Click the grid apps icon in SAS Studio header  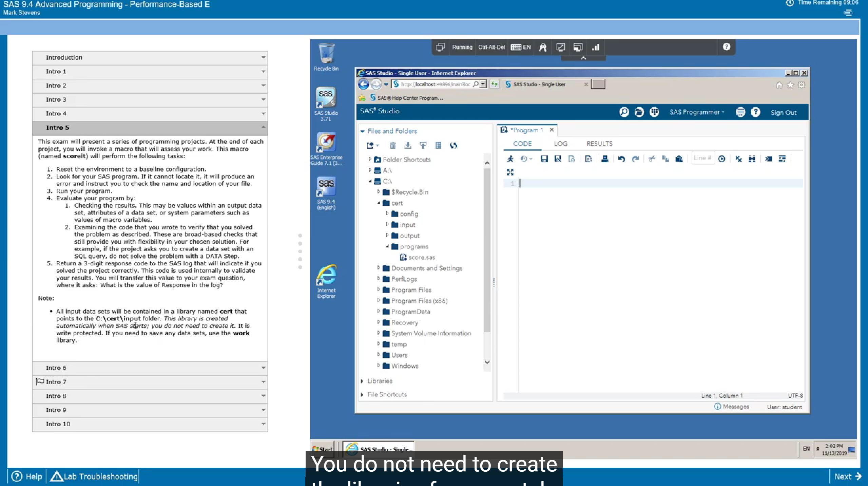[x=654, y=112]
